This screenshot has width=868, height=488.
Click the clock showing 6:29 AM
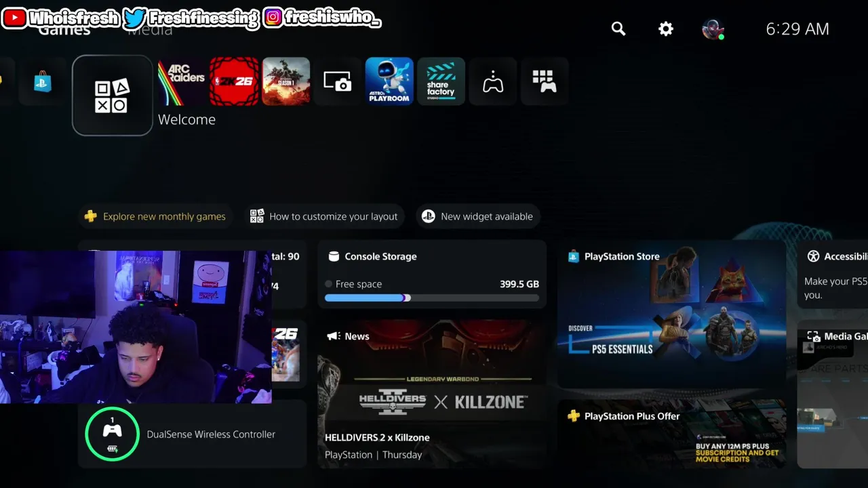pos(797,28)
